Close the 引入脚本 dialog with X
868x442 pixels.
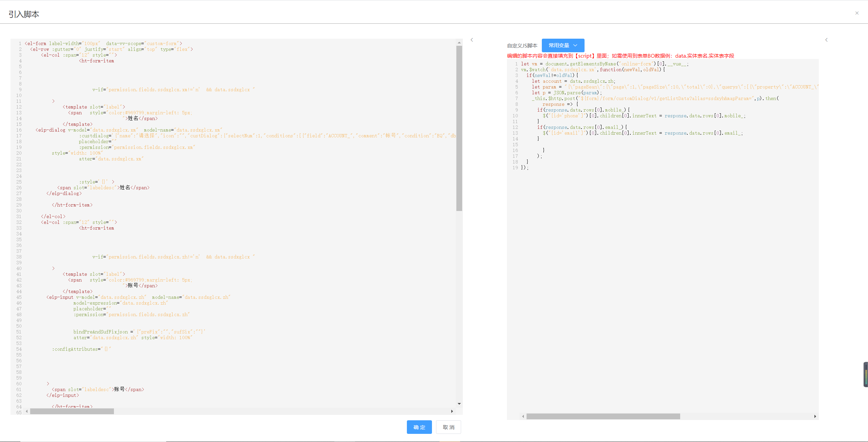(x=857, y=13)
